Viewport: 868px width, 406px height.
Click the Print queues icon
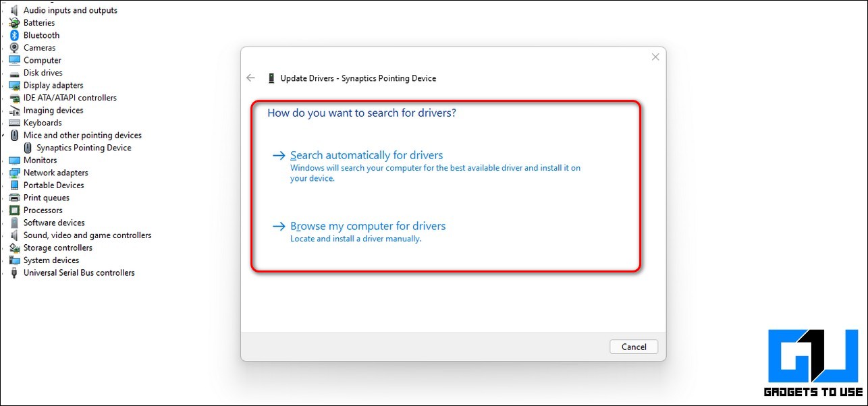[14, 198]
